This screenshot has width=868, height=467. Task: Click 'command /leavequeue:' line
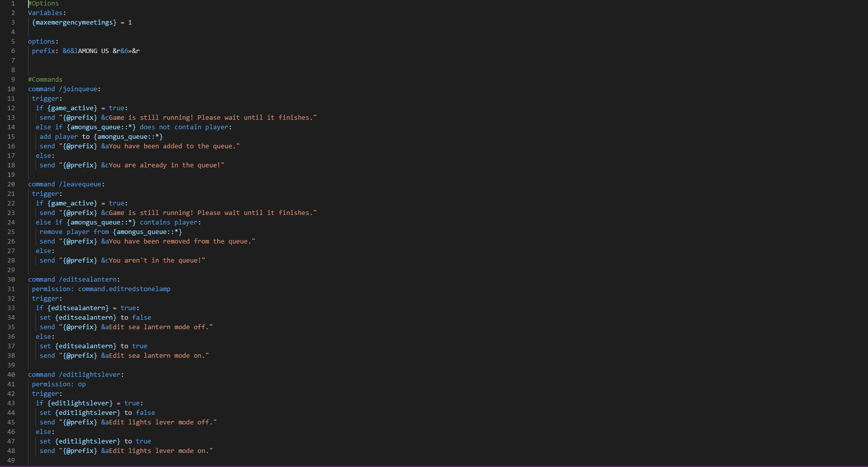click(67, 184)
